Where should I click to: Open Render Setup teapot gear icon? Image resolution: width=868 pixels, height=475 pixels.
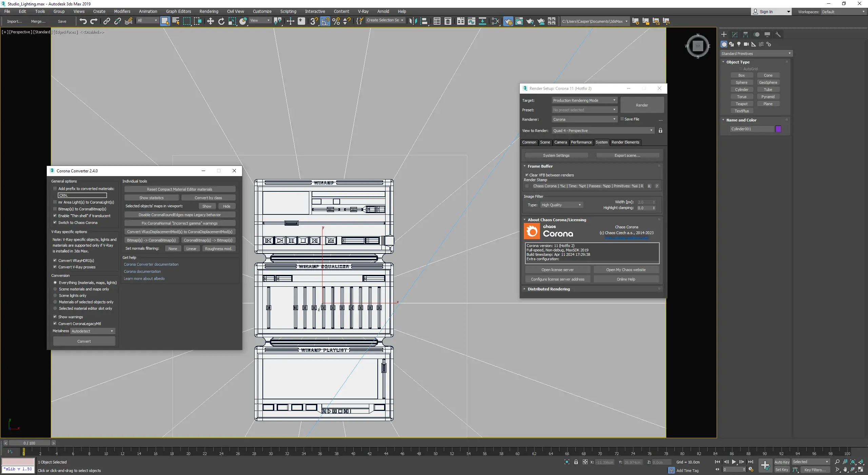tap(508, 21)
